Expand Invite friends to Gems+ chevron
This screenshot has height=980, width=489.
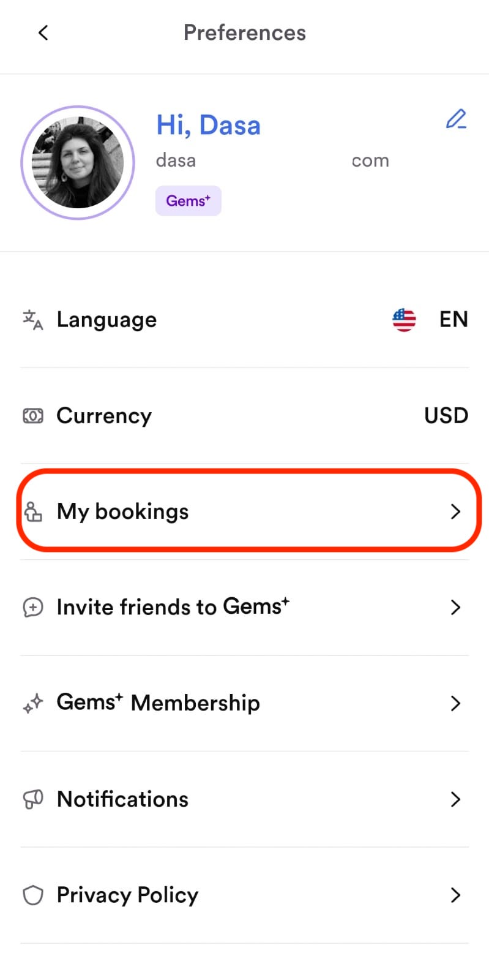pyautogui.click(x=455, y=607)
